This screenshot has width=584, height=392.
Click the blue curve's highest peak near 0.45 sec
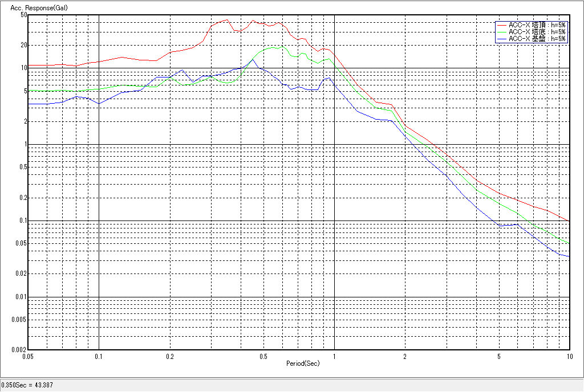coord(253,59)
